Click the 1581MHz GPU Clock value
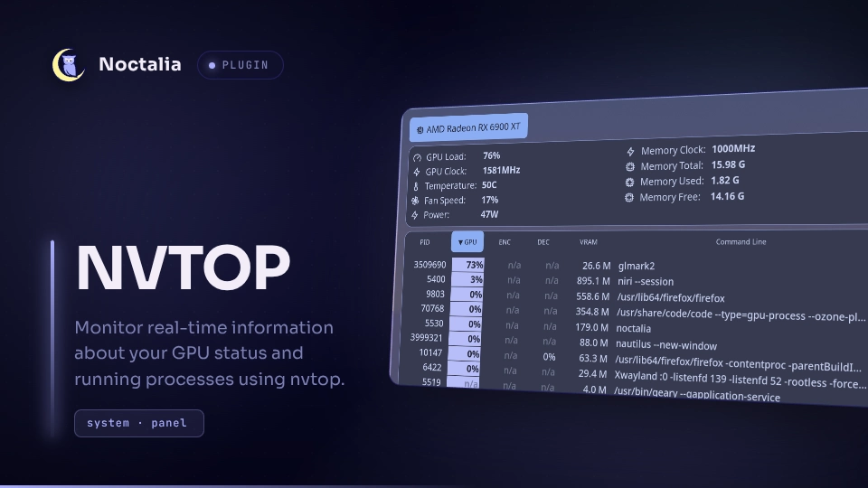Viewport: 868px width, 488px height. tap(501, 171)
